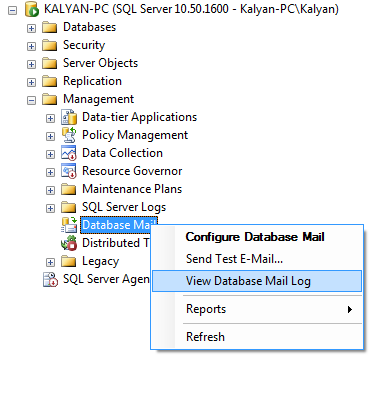Viewport: 382px width, 411px height.
Task: Expand the Data Collection node
Action: pos(50,155)
